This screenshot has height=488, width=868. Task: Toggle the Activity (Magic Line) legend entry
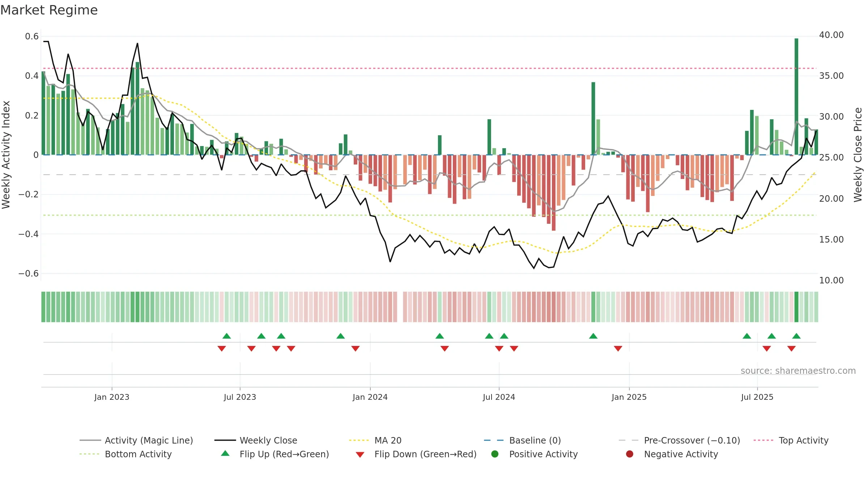(x=136, y=440)
